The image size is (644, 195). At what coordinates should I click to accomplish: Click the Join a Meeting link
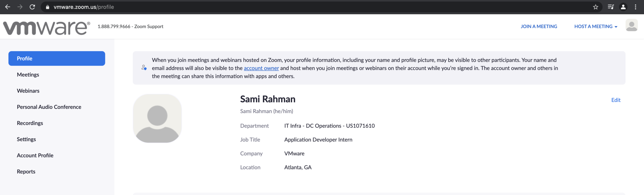click(539, 26)
